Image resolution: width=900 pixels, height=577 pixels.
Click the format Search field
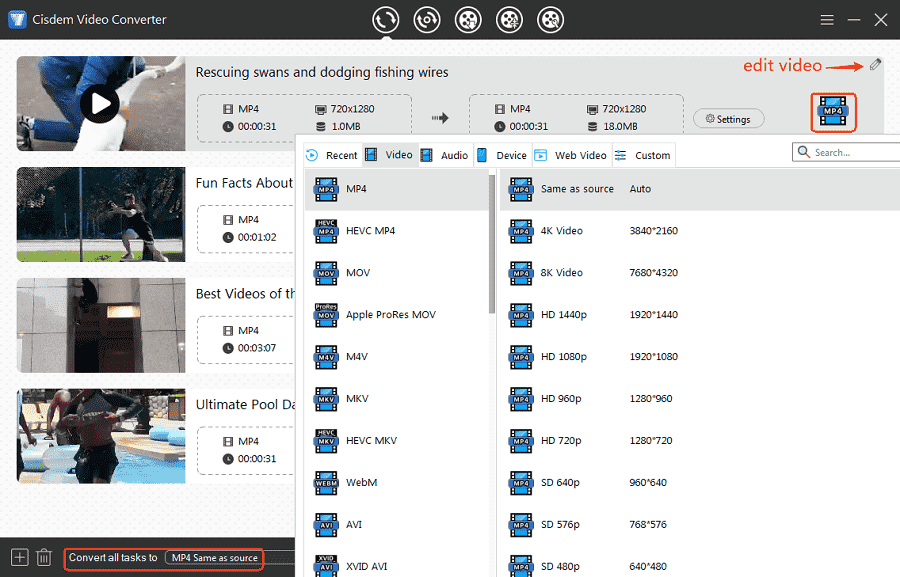point(846,152)
